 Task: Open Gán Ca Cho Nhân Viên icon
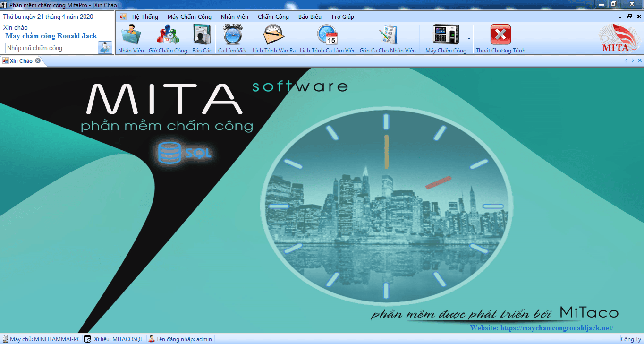click(388, 36)
